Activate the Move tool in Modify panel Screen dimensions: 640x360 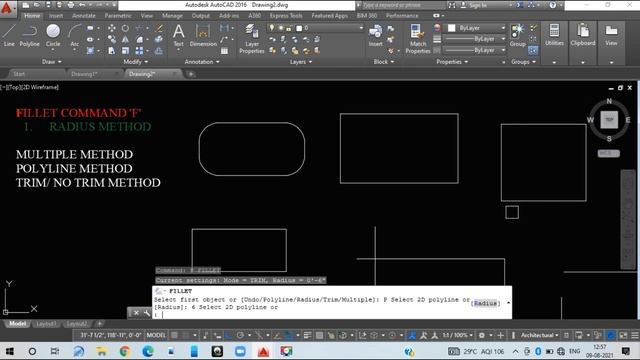point(111,28)
